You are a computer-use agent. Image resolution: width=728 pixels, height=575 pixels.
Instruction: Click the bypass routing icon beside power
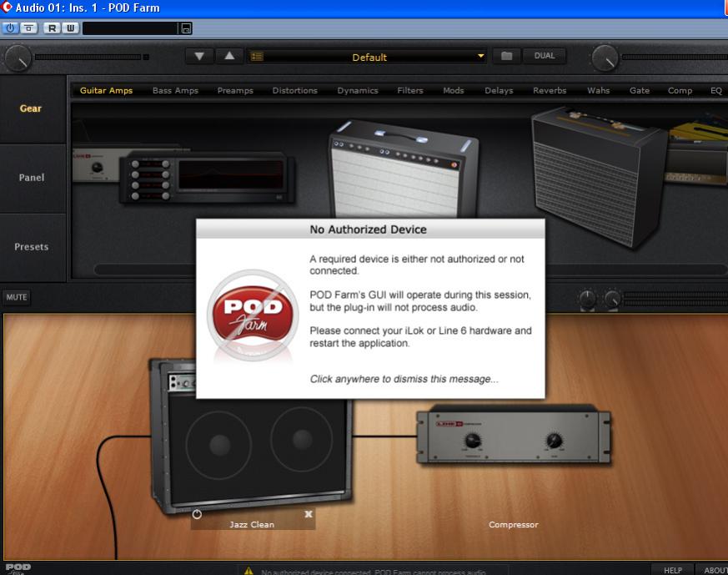28,28
